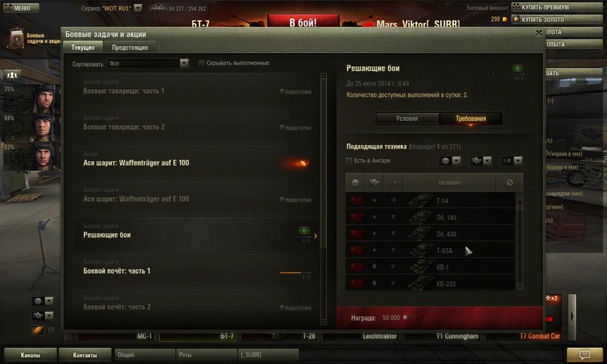The image size is (607, 364).
Task: Open the Сортировать dropdown showing Все
Action: point(148,63)
